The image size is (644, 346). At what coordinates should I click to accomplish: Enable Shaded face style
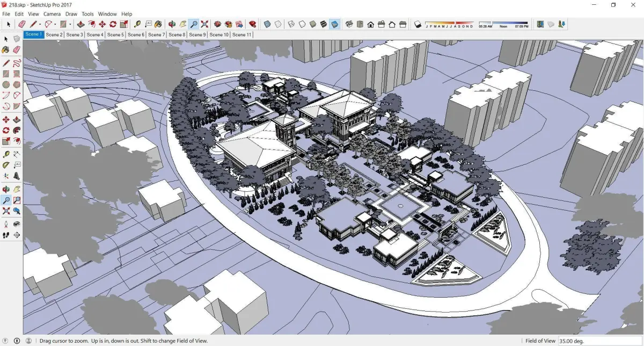pyautogui.click(x=313, y=24)
